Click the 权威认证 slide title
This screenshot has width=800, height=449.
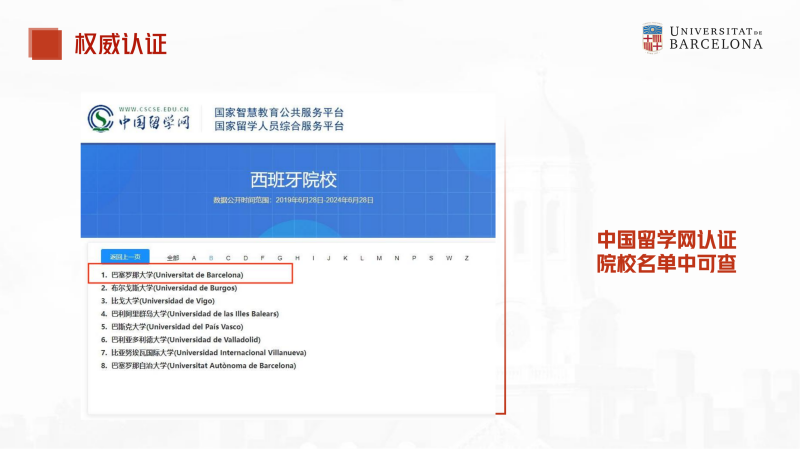tap(121, 44)
